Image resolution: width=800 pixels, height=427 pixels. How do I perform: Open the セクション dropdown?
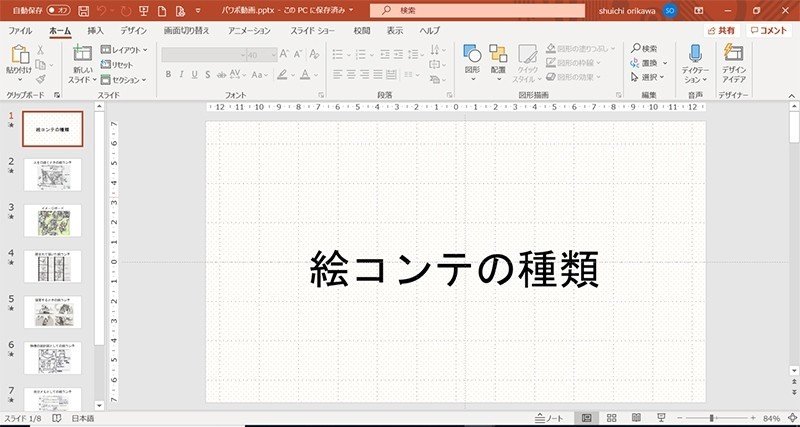pyautogui.click(x=123, y=80)
